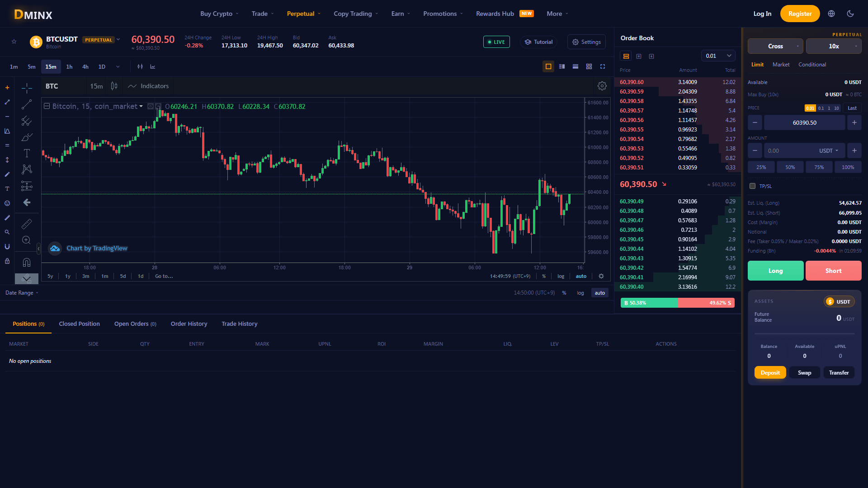Screen dimensions: 868x488
Task: Collapse the drawing toolbar with the small side arrow
Action: pos(38,249)
